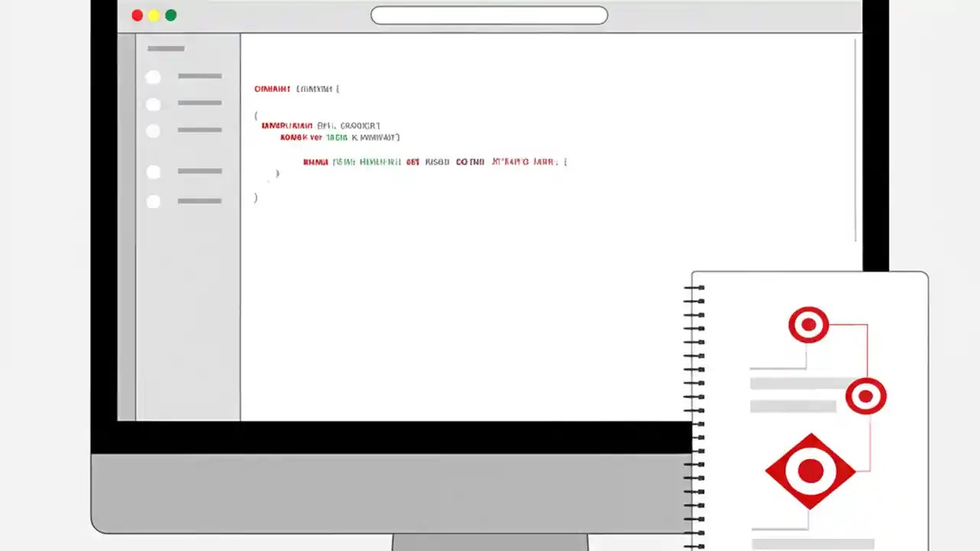Expand the opening brace code block
Image resolution: width=980 pixels, height=551 pixels.
pos(256,116)
